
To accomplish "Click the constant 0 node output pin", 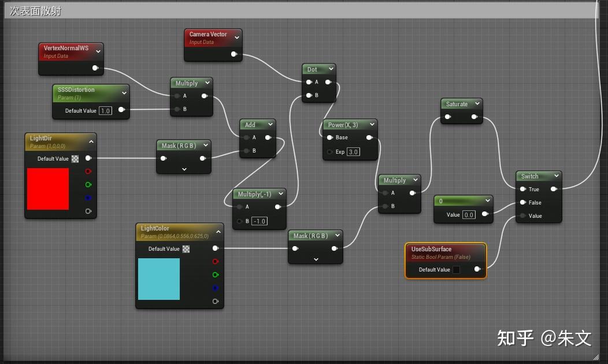I will [485, 214].
